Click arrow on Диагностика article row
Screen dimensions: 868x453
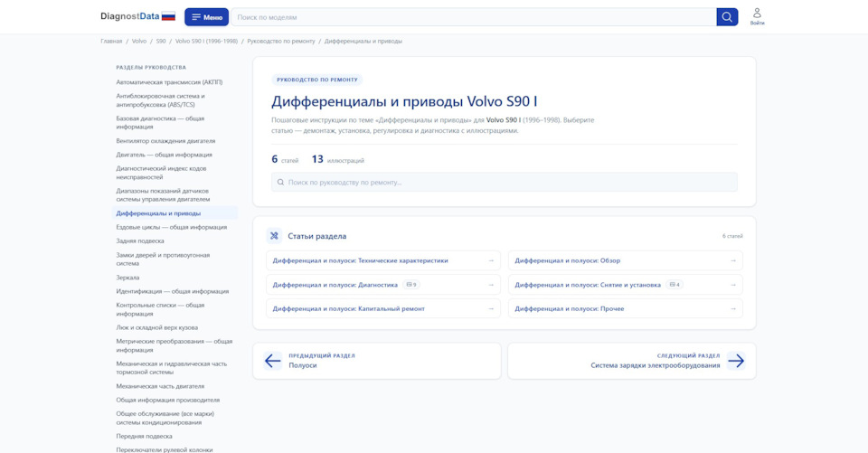(x=490, y=285)
